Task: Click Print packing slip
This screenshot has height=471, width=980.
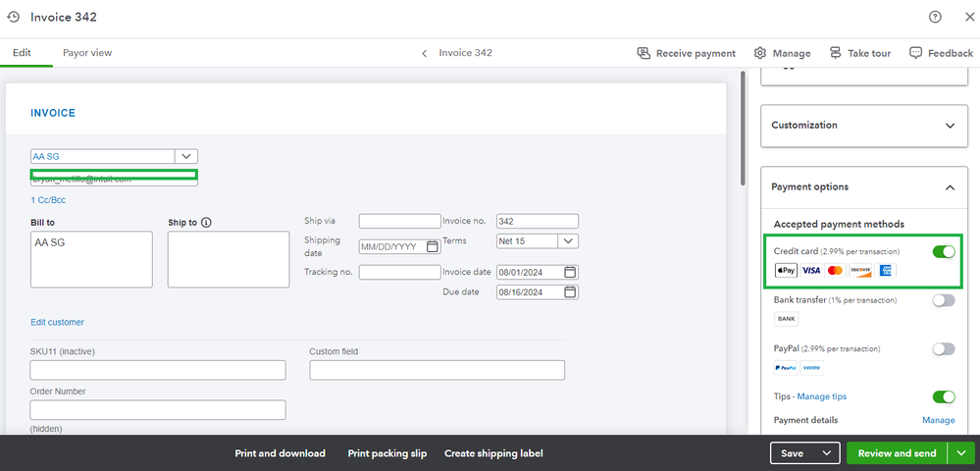Action: point(387,453)
